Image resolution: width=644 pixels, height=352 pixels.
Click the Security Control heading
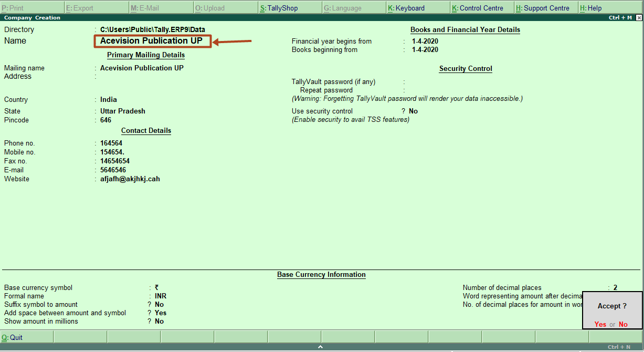tap(466, 69)
